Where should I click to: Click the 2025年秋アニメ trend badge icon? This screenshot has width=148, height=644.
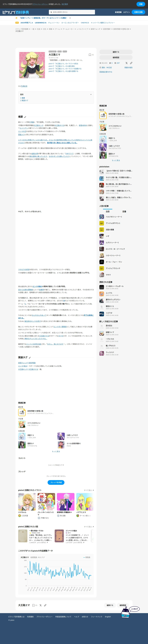[x=17, y=23]
